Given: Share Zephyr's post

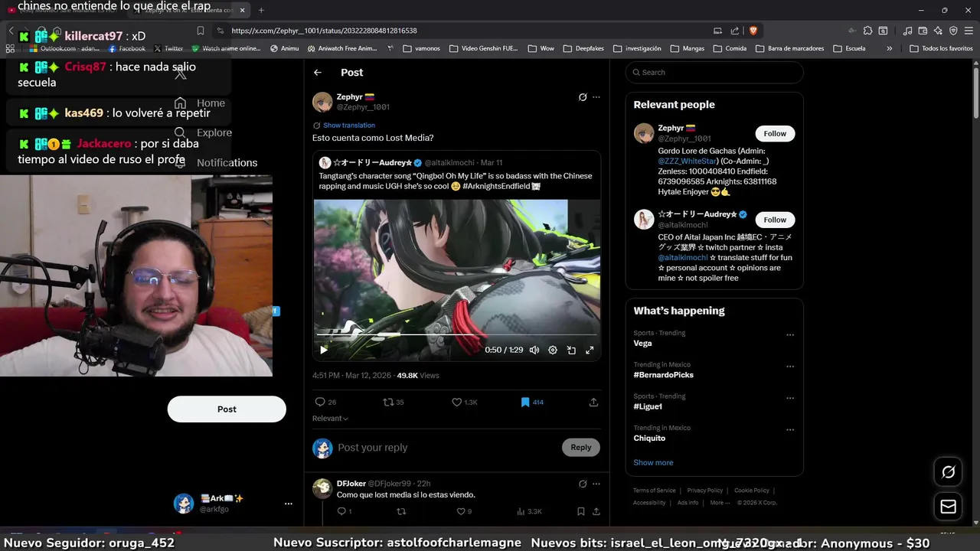Looking at the screenshot, I should pyautogui.click(x=593, y=402).
